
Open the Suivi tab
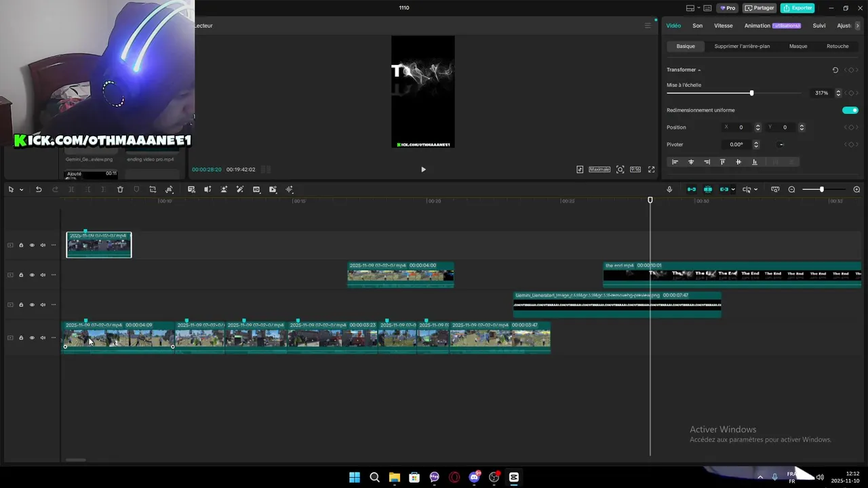point(819,26)
